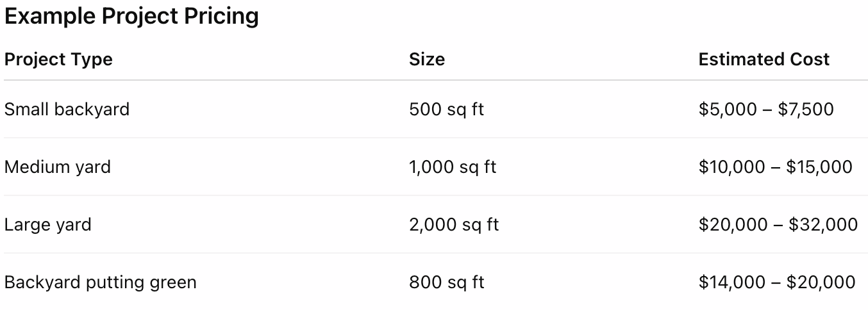Click the Example Project Pricing heading
Image resolution: width=868 pixels, height=310 pixels.
[x=131, y=16]
